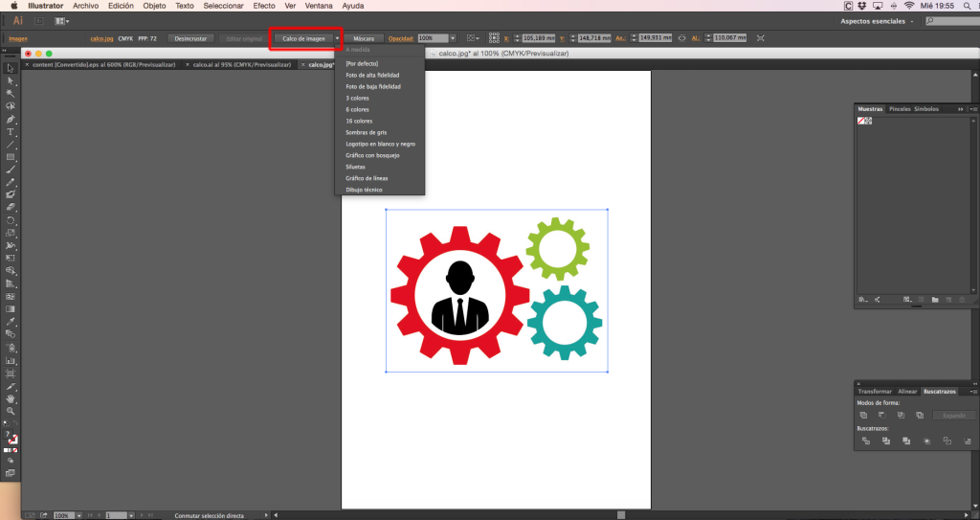Open the Efecto menu
The height and width of the screenshot is (520, 980).
click(x=264, y=6)
